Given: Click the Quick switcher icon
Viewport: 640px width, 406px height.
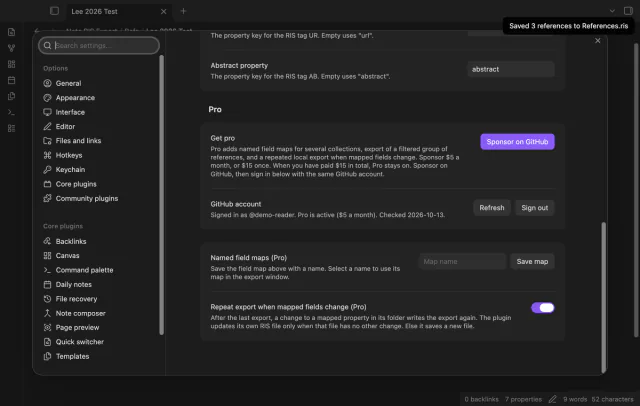Looking at the screenshot, I should point(47,342).
